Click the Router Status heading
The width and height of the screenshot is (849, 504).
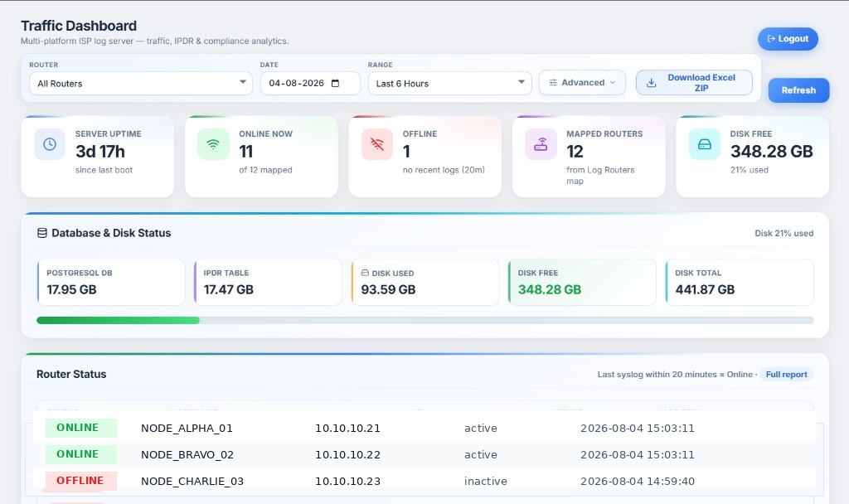point(71,374)
